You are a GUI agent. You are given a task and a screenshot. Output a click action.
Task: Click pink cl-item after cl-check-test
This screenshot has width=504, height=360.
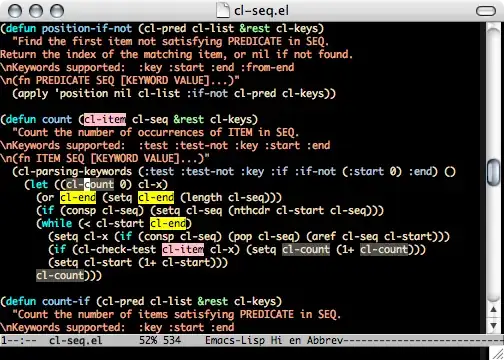[183, 250]
